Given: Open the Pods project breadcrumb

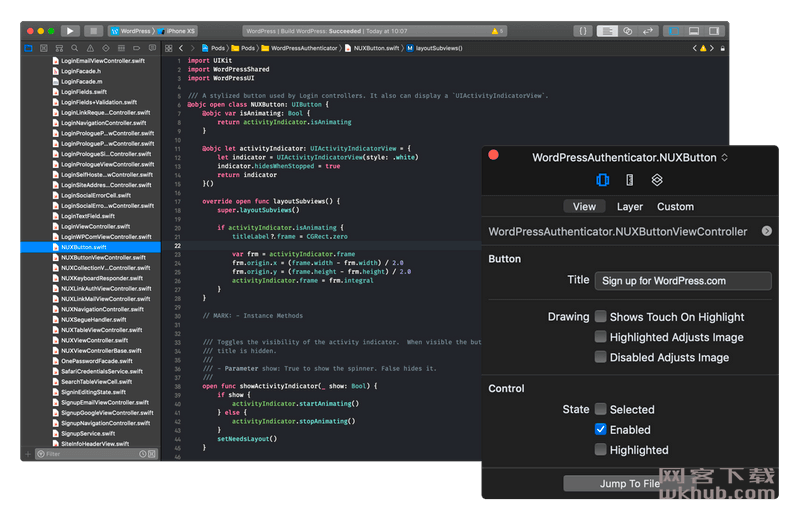Looking at the screenshot, I should click(213, 48).
